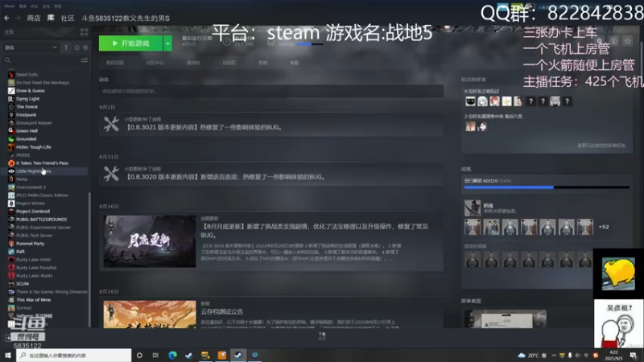The height and width of the screenshot is (362, 644).
Task: Switch library to grid view icon
Action: pyautogui.click(x=85, y=32)
